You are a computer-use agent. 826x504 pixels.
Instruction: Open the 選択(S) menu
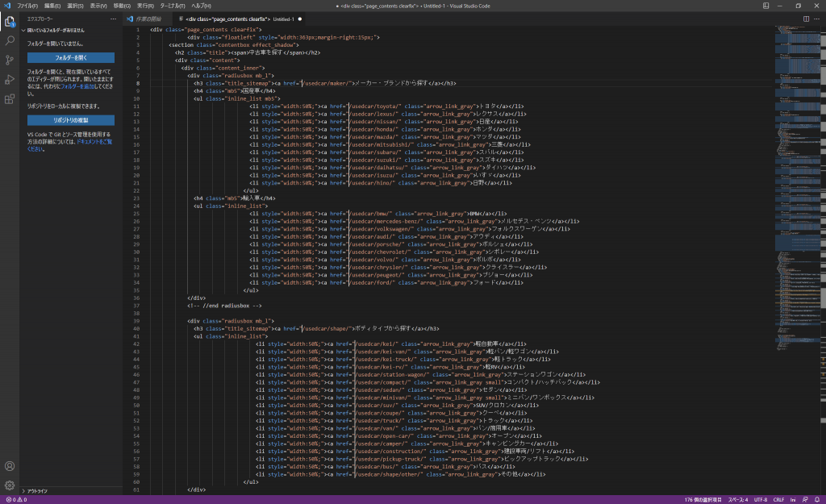(x=75, y=6)
